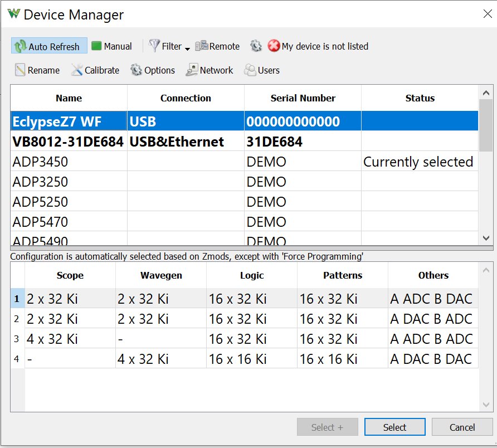The image size is (497, 448).
Task: Click the Currently selected status cell
Action: [x=420, y=162]
